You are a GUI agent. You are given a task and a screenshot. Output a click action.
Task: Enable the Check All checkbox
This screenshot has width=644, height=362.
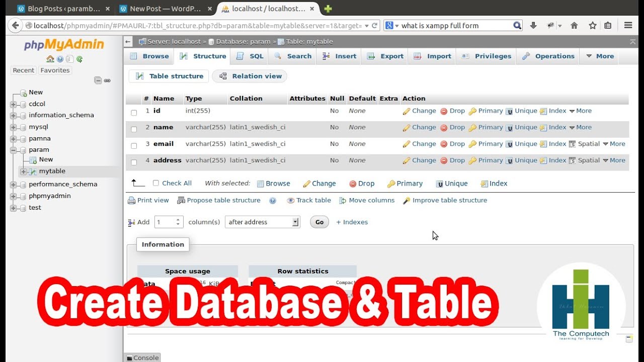coord(156,183)
